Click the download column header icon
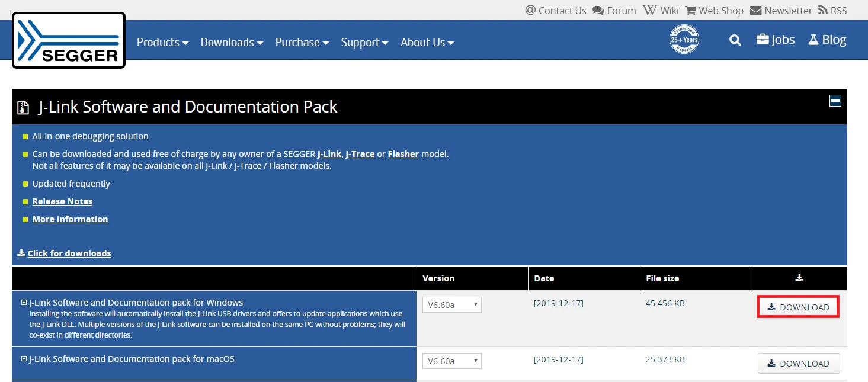868x382 pixels. (799, 278)
